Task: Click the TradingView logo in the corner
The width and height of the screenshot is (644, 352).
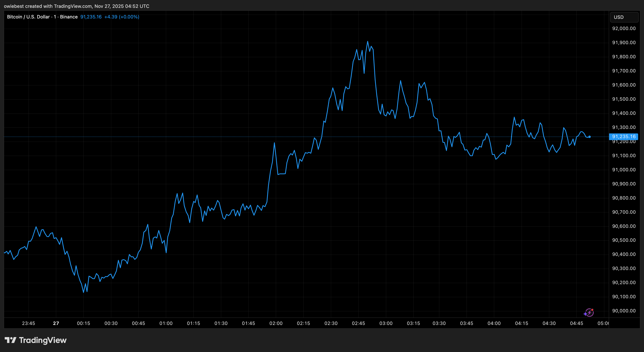Action: (x=11, y=340)
